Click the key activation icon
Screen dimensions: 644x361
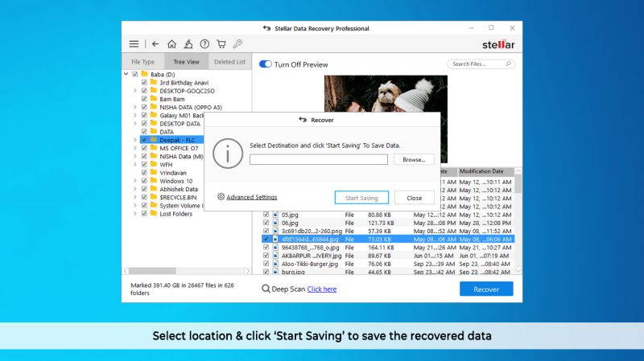pyautogui.click(x=237, y=44)
